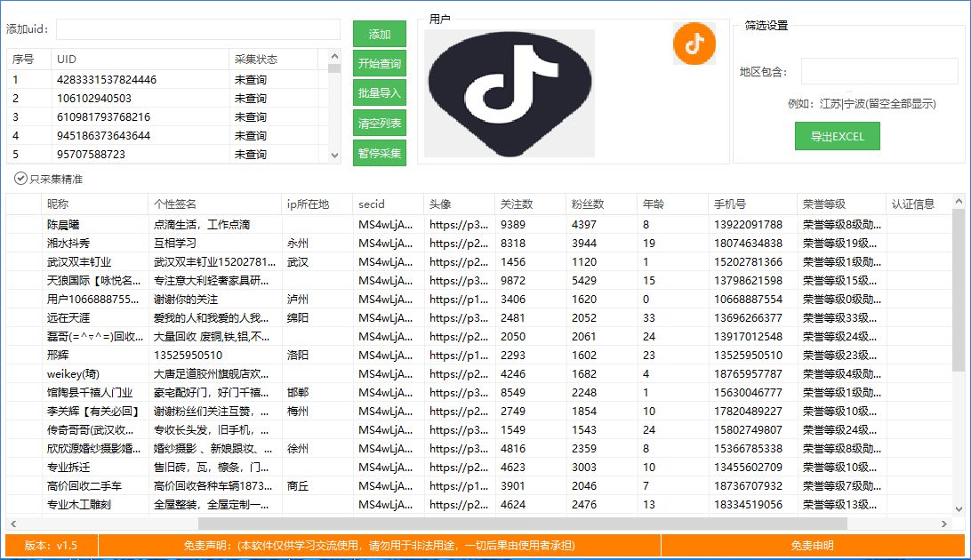Start querying with the 开始查询 button

[380, 64]
